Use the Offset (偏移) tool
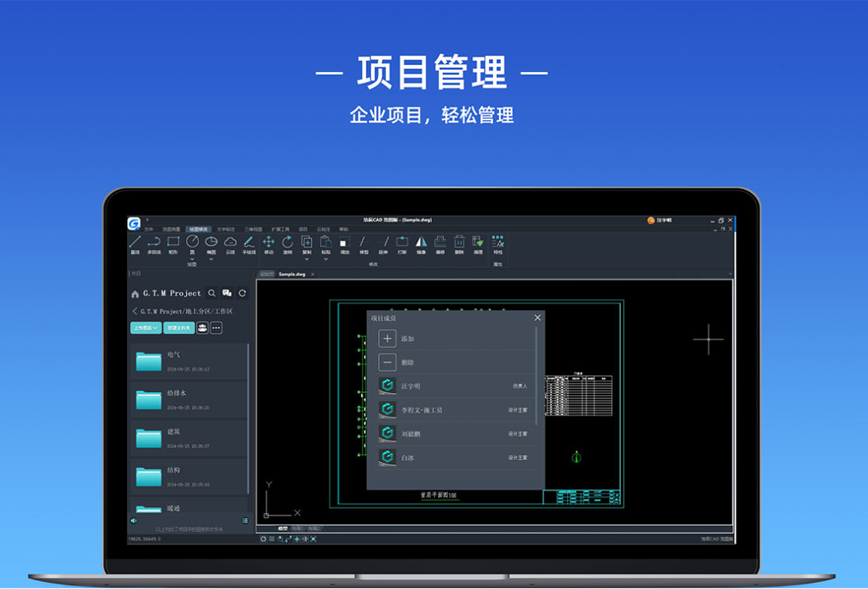This screenshot has height=589, width=868. tap(440, 244)
